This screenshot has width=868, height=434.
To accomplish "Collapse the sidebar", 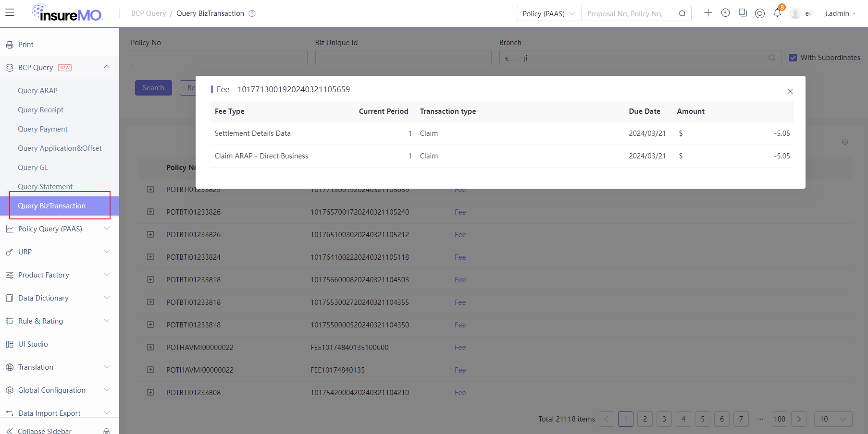I will pos(39,431).
